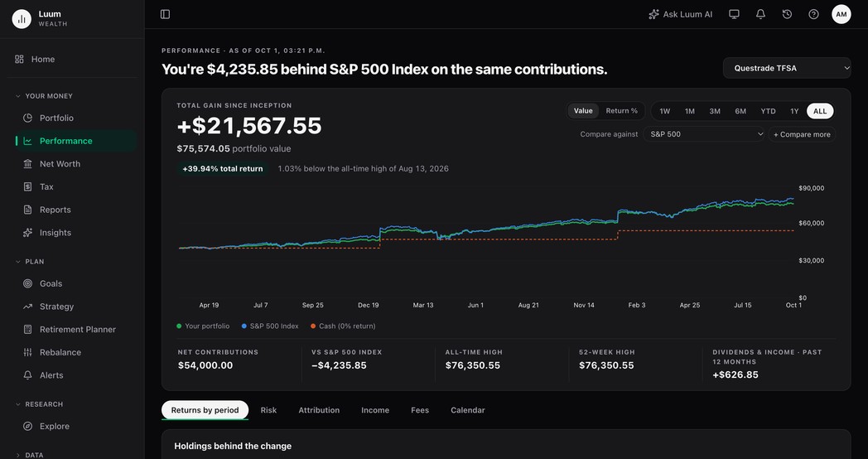This screenshot has height=459, width=868.
Task: Click the +$21,567.55 total gain figure
Action: [249, 126]
